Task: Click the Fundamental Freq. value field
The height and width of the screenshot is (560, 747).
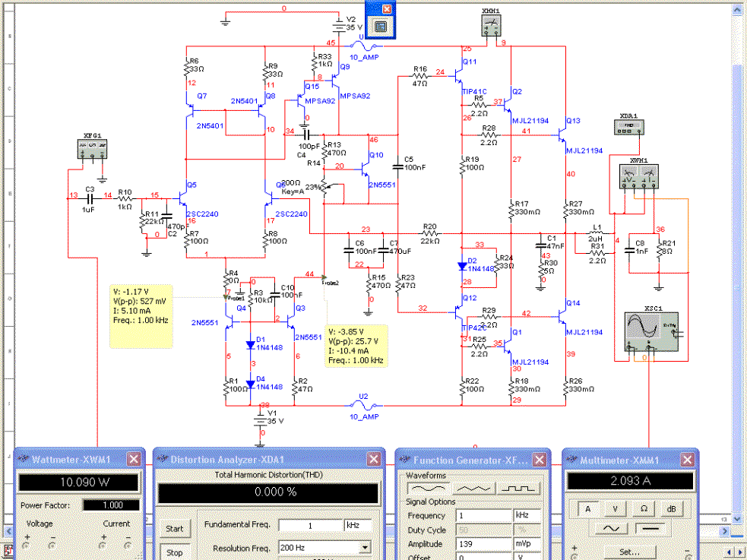Action: click(x=311, y=525)
